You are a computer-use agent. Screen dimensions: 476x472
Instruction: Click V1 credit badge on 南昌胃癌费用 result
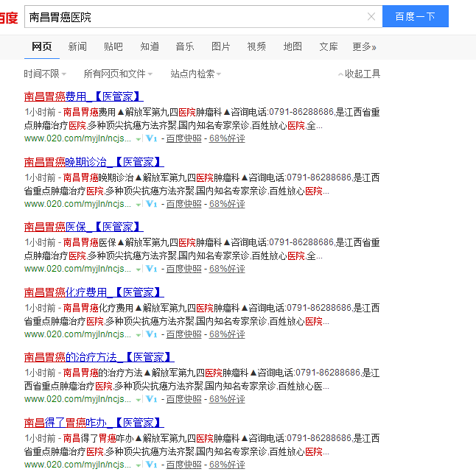click(151, 138)
